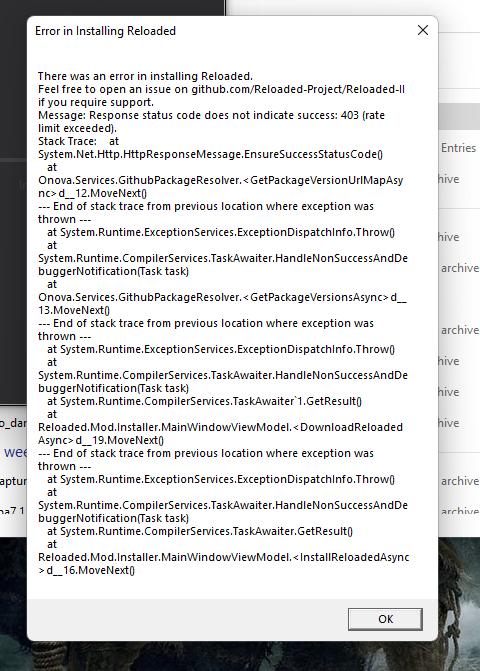Screen dimensions: 480x671
Task: Click the Entries column header behind dialog
Action: (458, 148)
